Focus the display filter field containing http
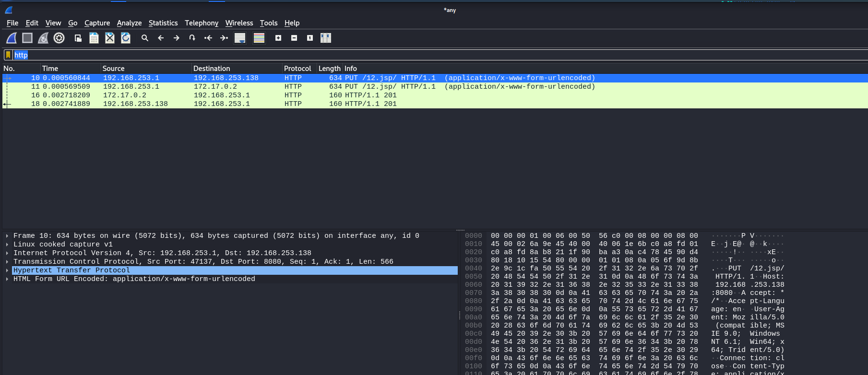Image resolution: width=868 pixels, height=375 pixels. [440, 55]
